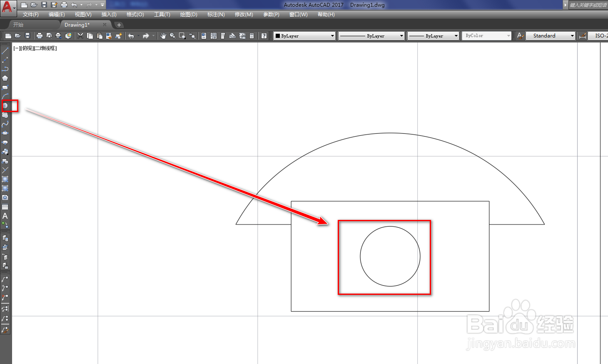
Task: Click Save in the quick access toolbar
Action: [x=44, y=5]
